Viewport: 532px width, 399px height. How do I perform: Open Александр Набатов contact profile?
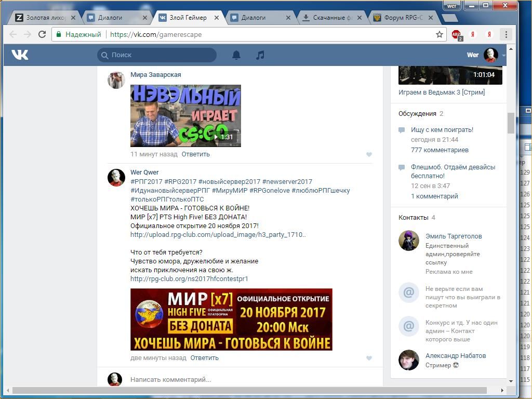click(x=456, y=356)
